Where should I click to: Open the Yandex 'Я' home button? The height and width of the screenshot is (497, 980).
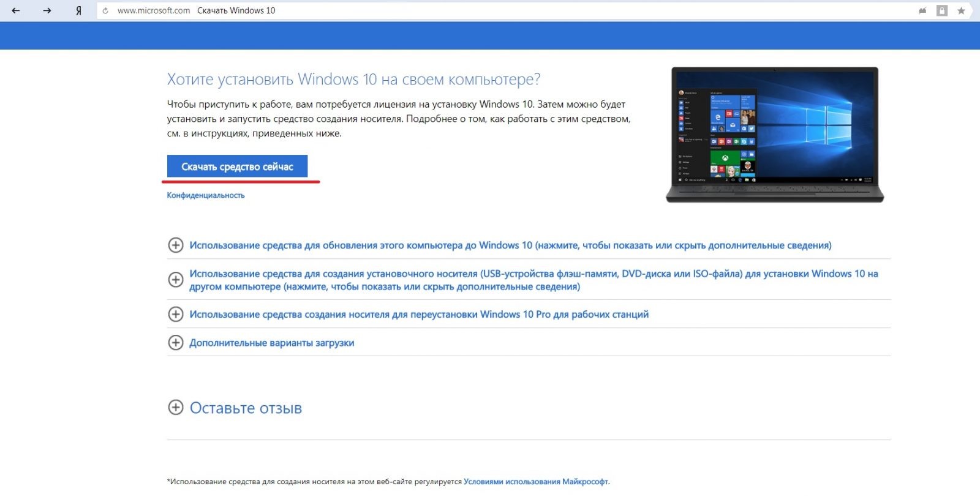pos(78,10)
